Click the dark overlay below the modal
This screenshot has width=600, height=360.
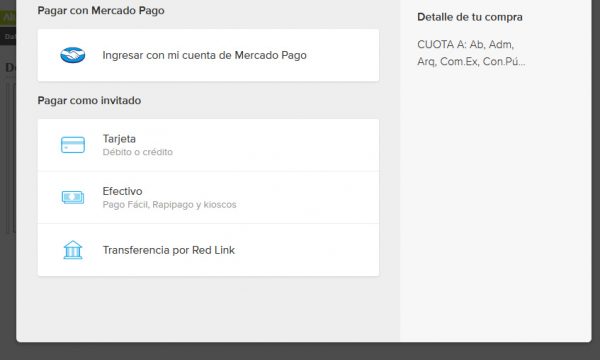tap(300, 351)
